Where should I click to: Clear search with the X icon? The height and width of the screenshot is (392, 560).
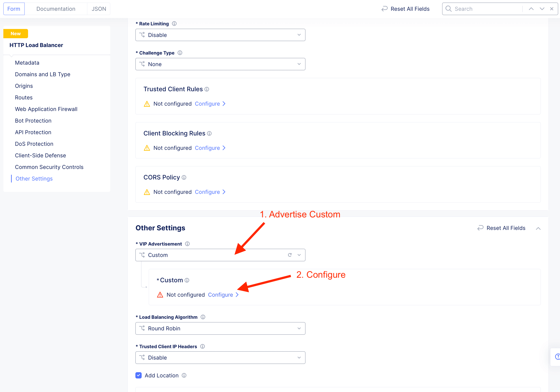(552, 9)
